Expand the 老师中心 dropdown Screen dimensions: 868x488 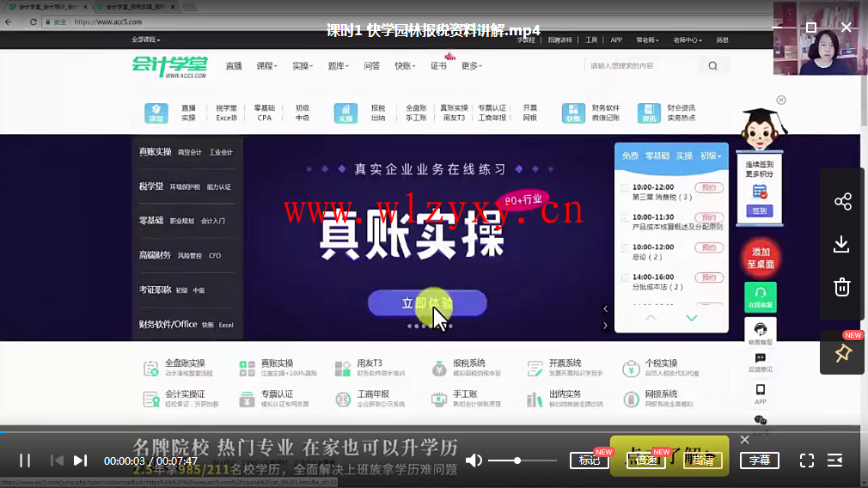[x=687, y=40]
